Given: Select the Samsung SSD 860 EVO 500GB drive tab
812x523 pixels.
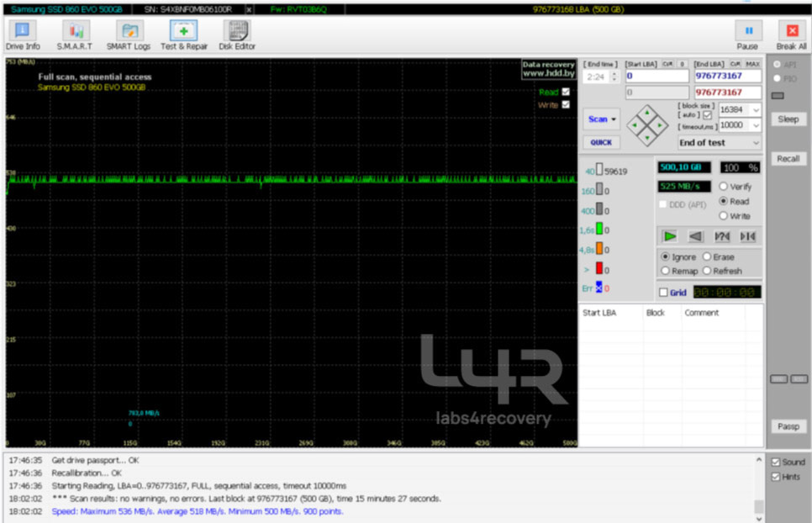Looking at the screenshot, I should (66, 9).
